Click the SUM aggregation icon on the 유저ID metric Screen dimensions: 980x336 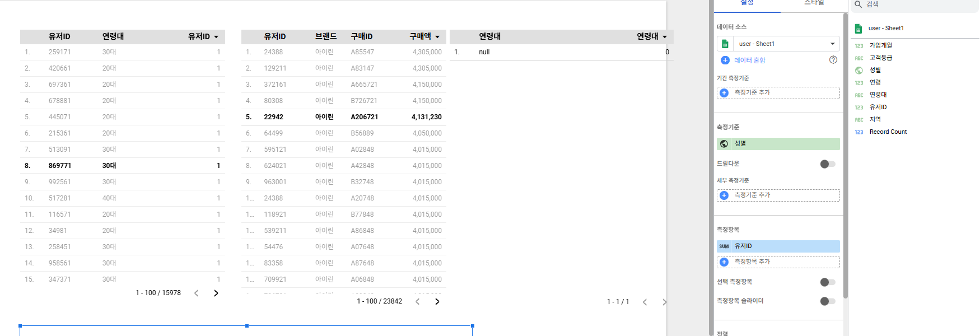coord(724,246)
